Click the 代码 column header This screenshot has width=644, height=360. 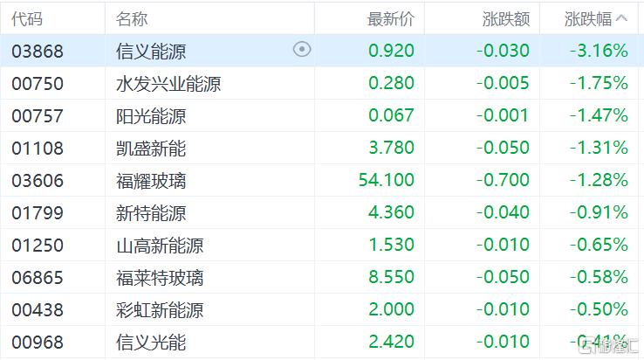pos(27,19)
